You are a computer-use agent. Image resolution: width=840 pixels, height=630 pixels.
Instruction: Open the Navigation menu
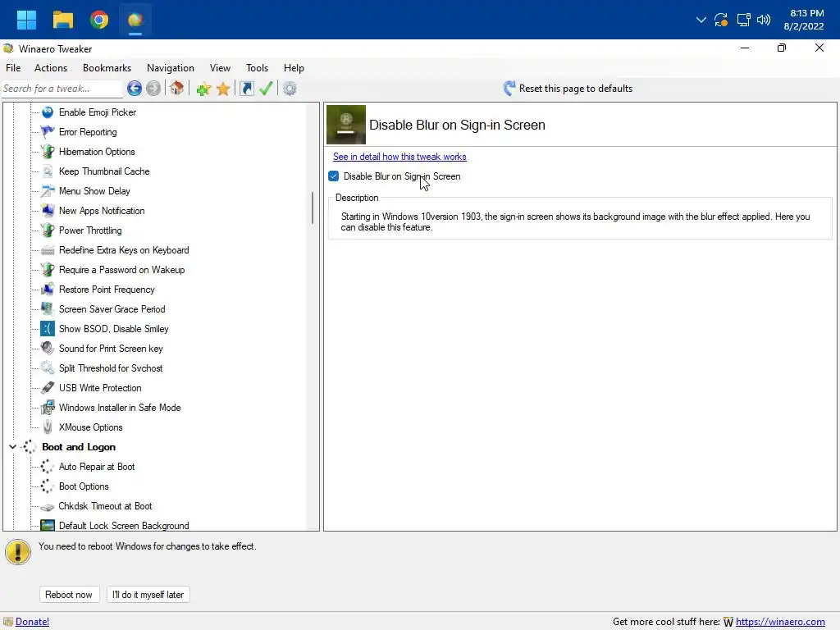[171, 68]
